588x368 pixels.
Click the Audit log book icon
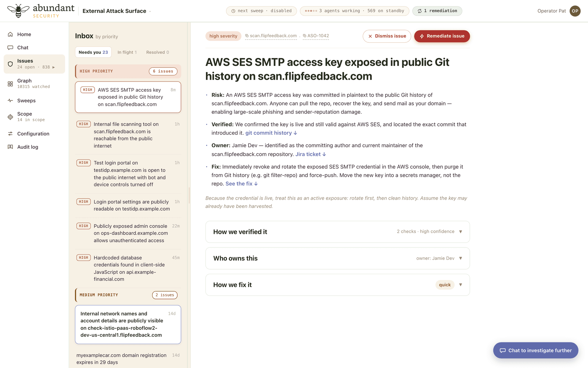(10, 147)
